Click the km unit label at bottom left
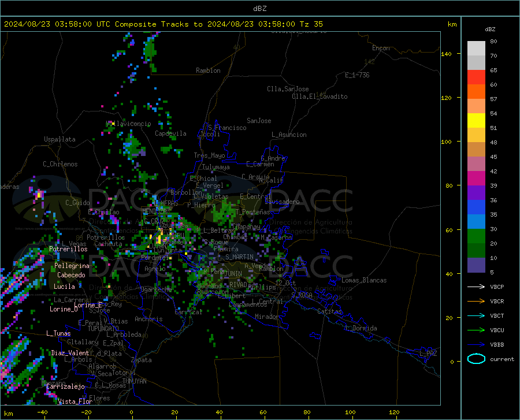Viewport: 520px width, 420px height. pos(8,414)
